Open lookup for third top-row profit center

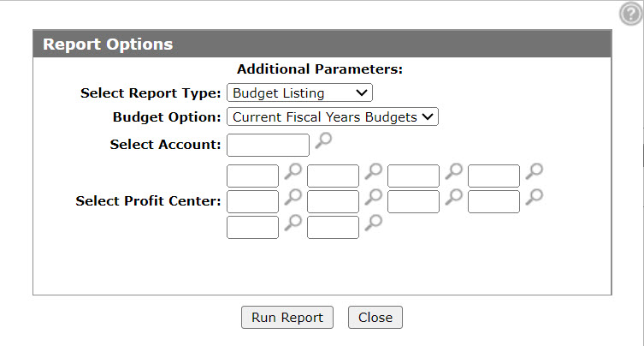tap(454, 171)
